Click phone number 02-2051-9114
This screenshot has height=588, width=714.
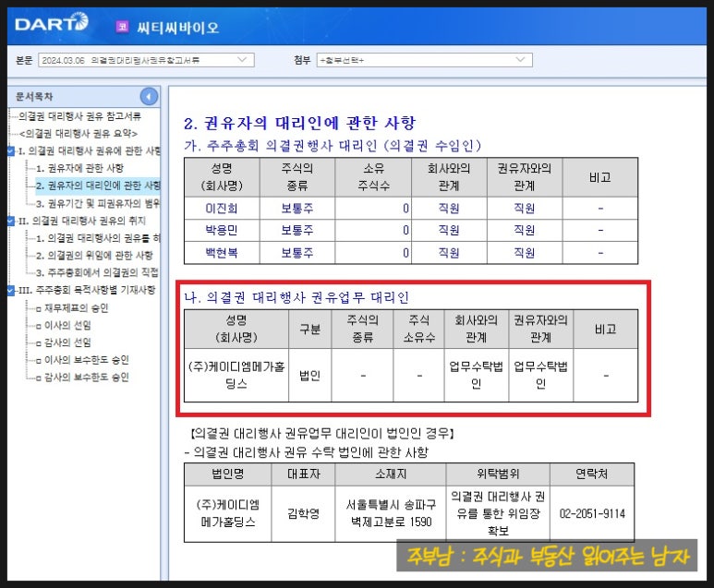click(592, 513)
